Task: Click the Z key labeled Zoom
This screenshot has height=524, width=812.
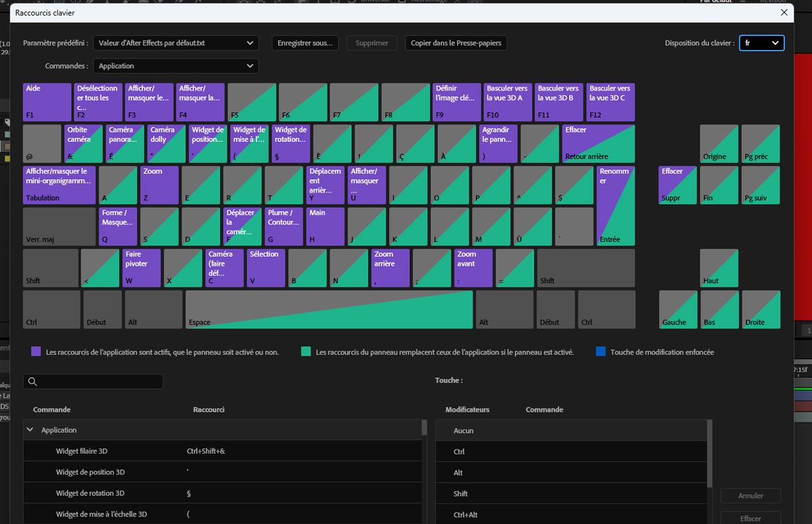Action: point(158,185)
